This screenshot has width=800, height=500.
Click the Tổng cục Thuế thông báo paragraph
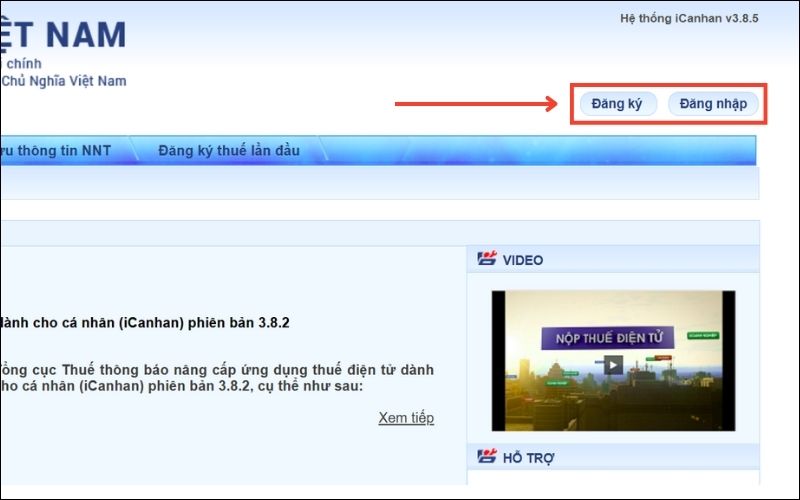click(x=217, y=378)
